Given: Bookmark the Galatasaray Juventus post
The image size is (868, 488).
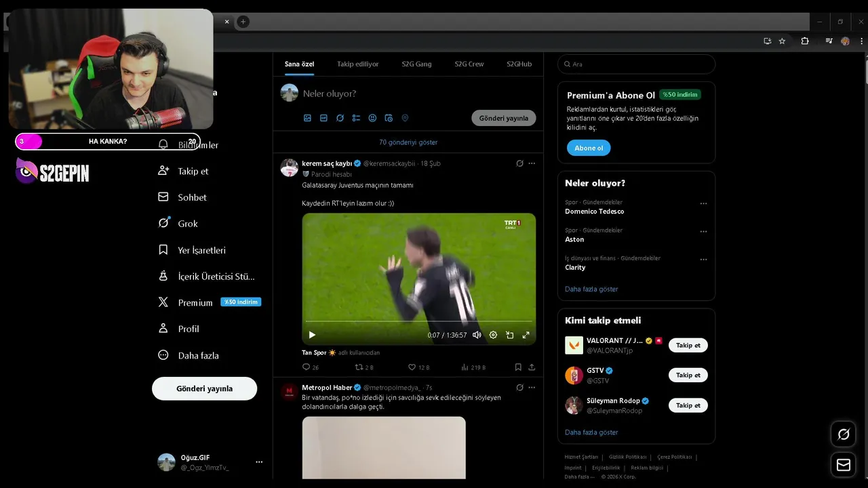Looking at the screenshot, I should 518,367.
